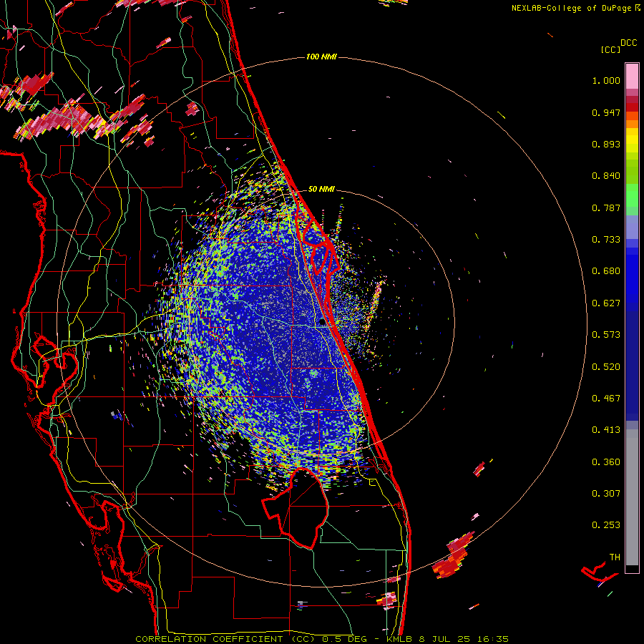Click the 0.680 color scale value
This screenshot has height=644, width=644.
606,271
